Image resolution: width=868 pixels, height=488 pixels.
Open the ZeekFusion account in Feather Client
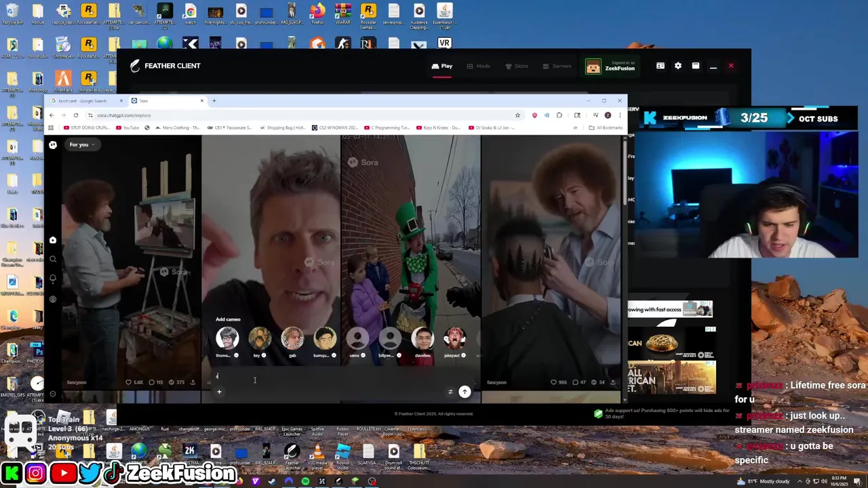point(611,66)
